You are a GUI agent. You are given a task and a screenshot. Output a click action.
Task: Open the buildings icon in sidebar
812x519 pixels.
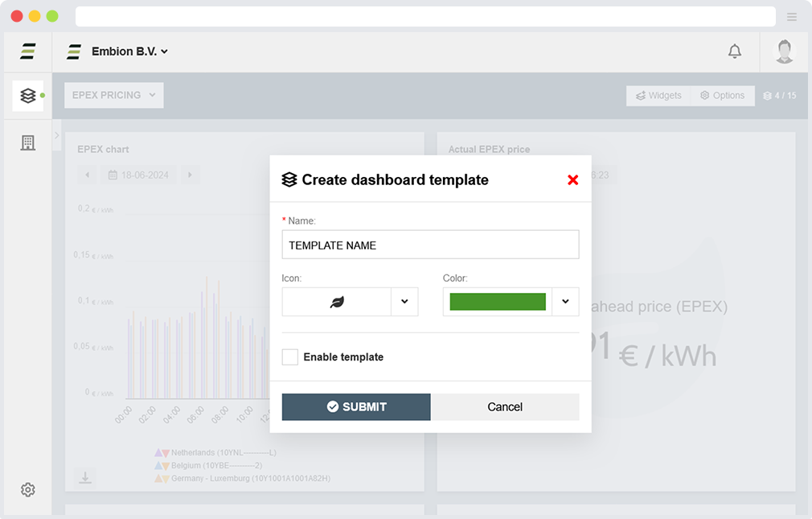(28, 143)
